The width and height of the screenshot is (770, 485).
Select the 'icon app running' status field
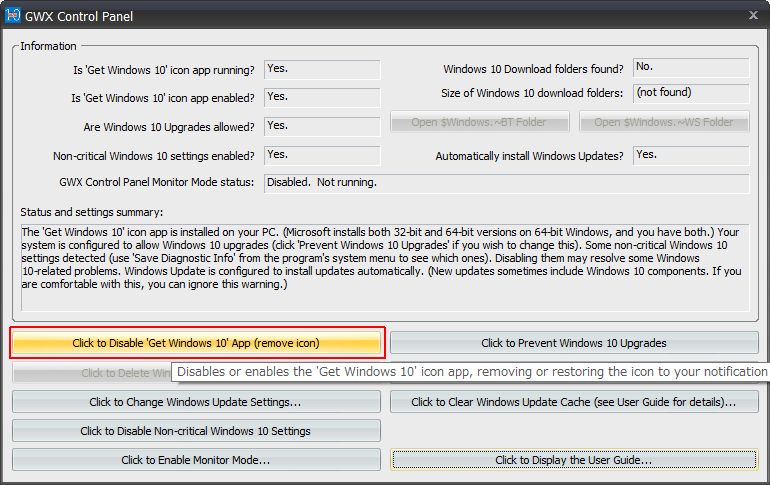click(x=321, y=69)
